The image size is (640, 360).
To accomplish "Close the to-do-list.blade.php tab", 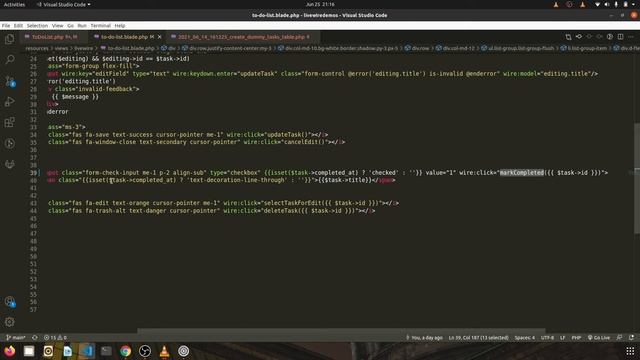I will point(160,37).
